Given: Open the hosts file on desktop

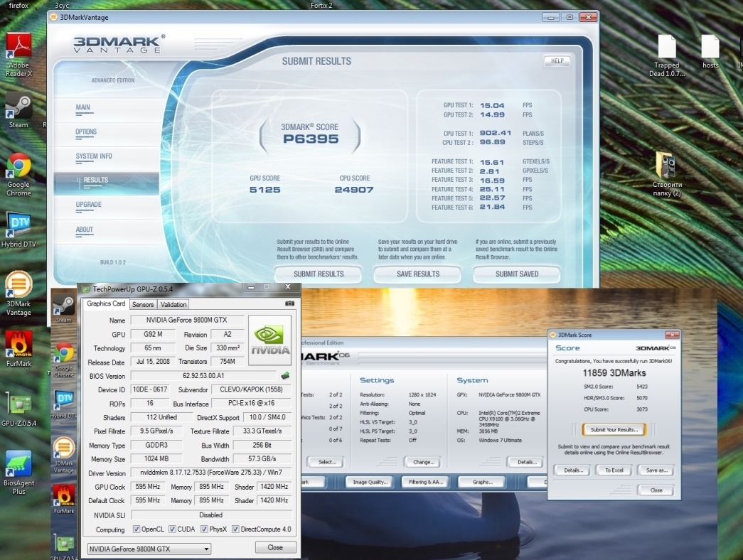Looking at the screenshot, I should 710,51.
